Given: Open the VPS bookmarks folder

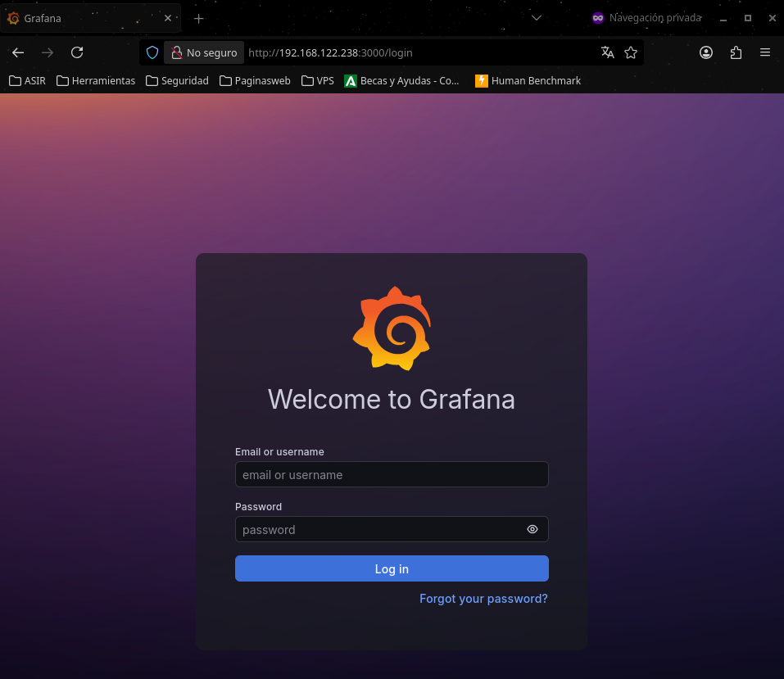Looking at the screenshot, I should 318,80.
